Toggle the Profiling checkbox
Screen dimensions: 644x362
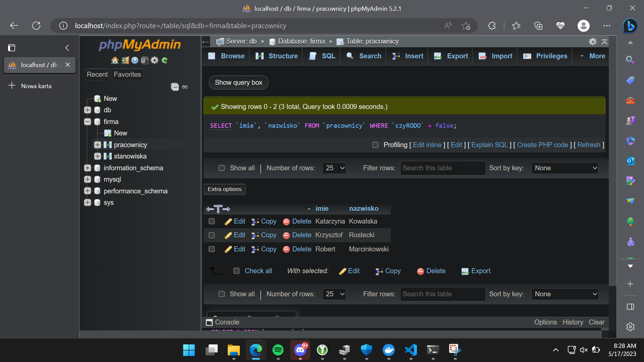pyautogui.click(x=375, y=145)
